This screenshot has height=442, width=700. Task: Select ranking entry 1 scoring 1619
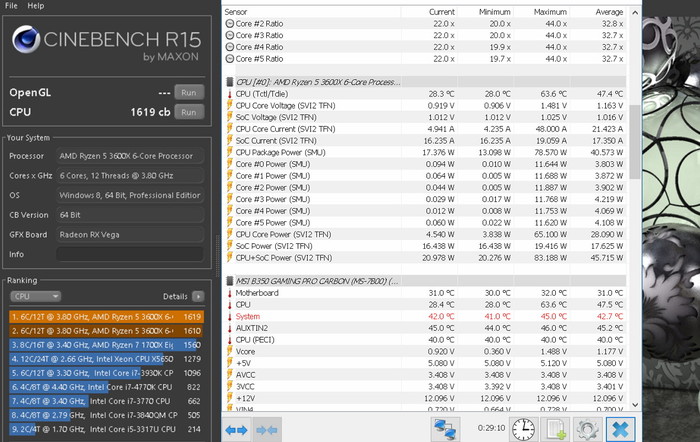[106, 317]
